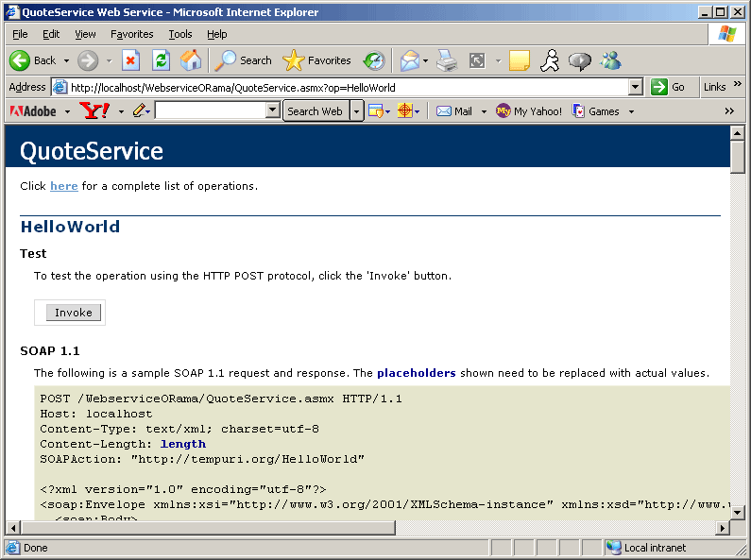Click the Yahoo! logo icon
This screenshot has height=560, width=751.
[94, 111]
